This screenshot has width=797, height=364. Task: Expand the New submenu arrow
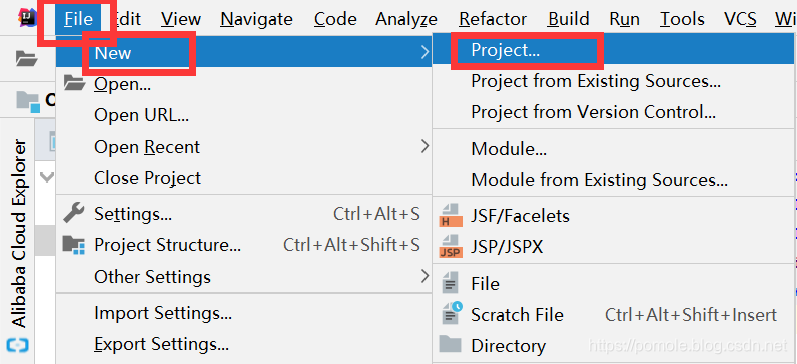[424, 51]
